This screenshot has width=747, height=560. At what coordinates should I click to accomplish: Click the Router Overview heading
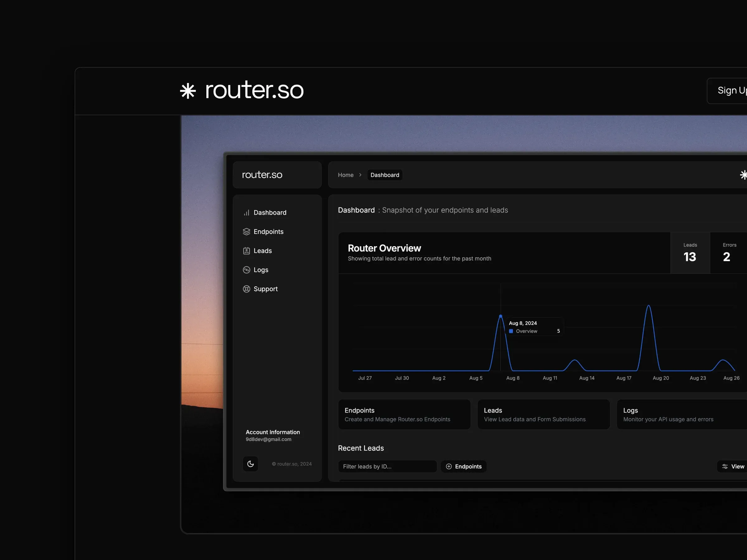pyautogui.click(x=384, y=249)
